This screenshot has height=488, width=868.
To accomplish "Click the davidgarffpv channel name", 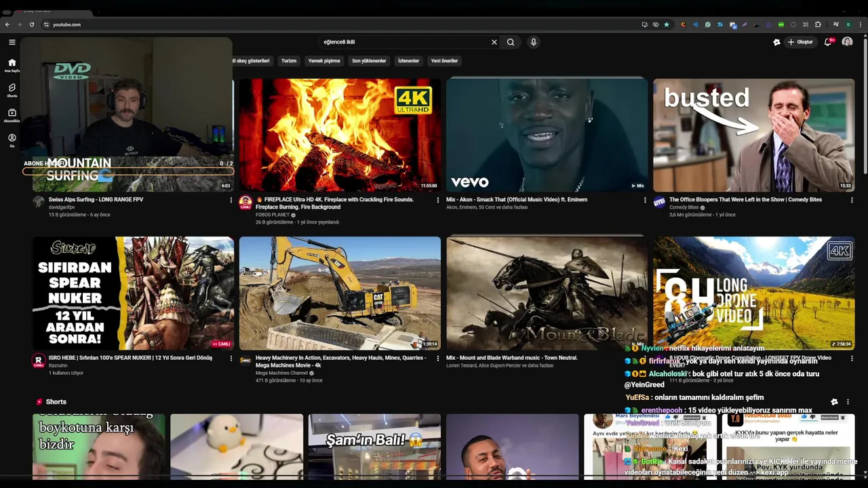I will point(62,207).
